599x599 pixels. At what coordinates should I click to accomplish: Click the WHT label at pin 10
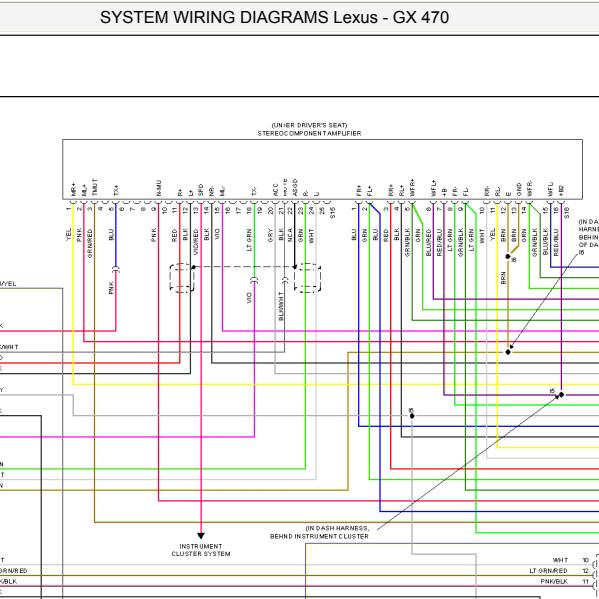click(x=560, y=560)
